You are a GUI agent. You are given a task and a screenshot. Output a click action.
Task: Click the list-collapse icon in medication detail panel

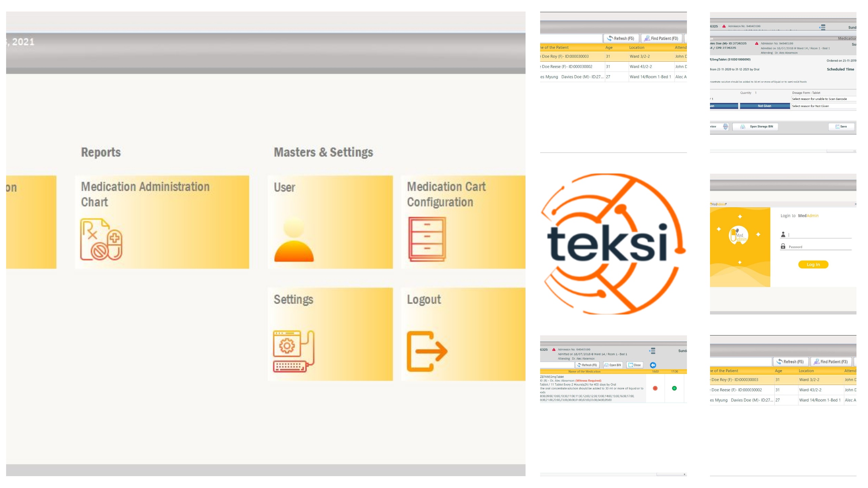coord(822,27)
